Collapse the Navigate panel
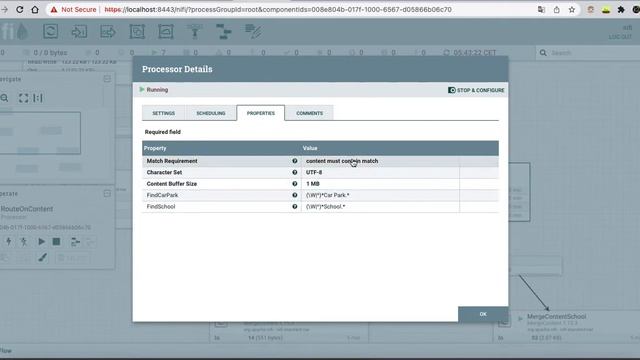The height and width of the screenshot is (360, 640). pos(107,79)
